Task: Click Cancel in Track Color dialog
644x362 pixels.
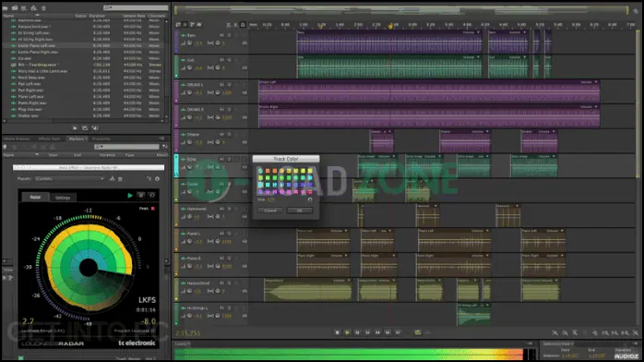Action: point(270,211)
